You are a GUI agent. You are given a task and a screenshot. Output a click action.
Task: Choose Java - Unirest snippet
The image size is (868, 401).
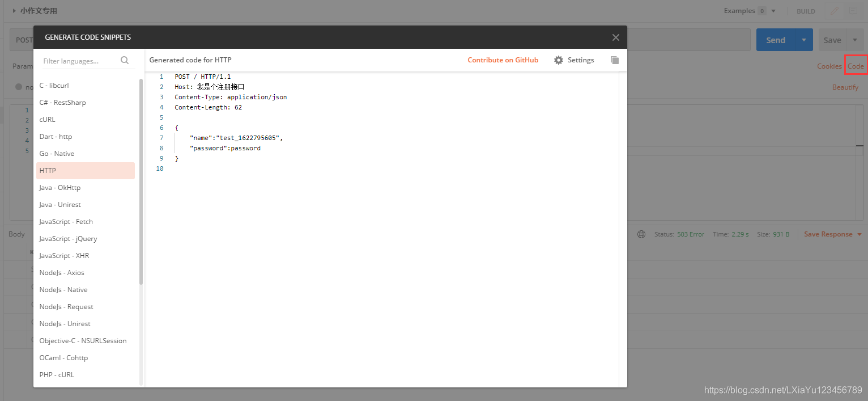click(x=86, y=205)
